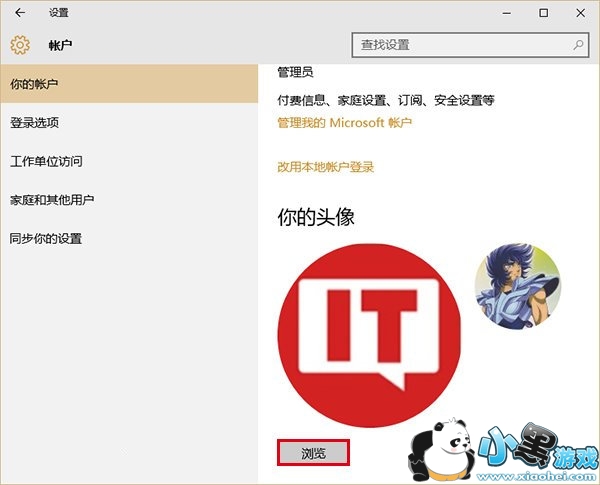Click 付费信息、家庭设置 description text
This screenshot has width=600, height=485.
386,100
